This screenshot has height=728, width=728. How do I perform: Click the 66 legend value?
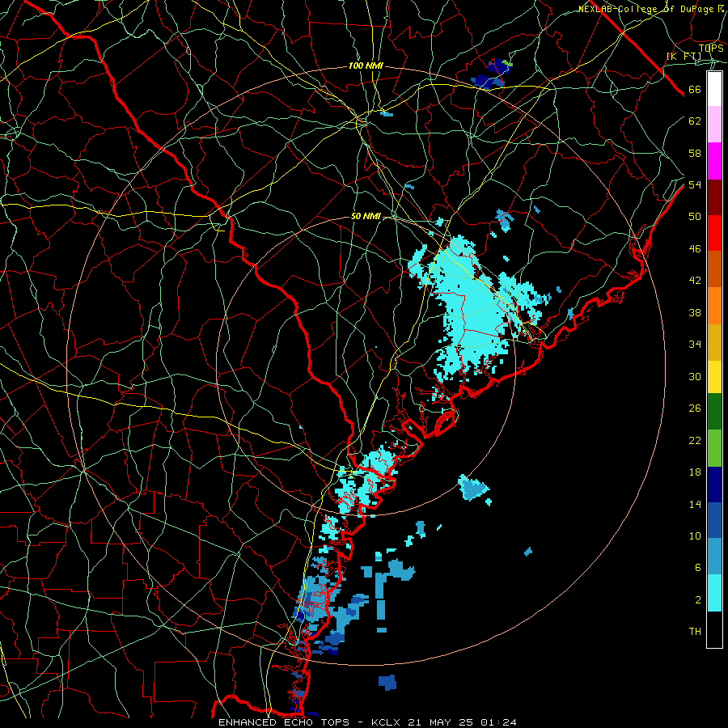click(x=695, y=90)
